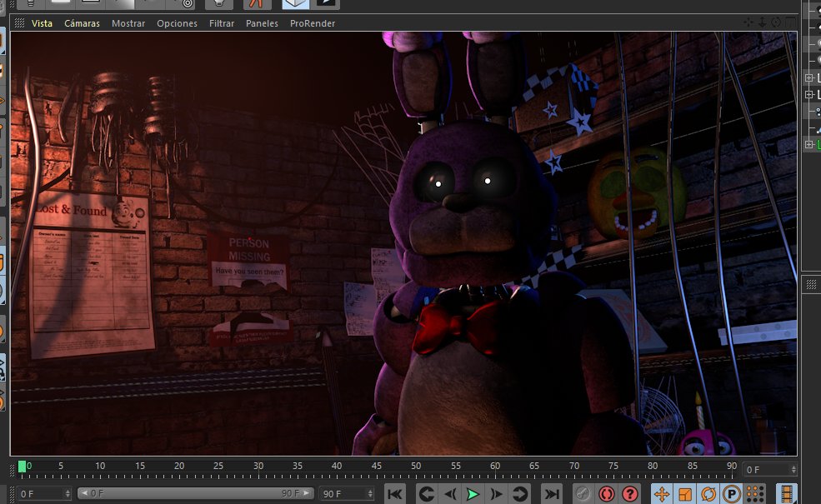Screen dimensions: 821x504
Task: Go to the next keyframe
Action: pos(519,493)
